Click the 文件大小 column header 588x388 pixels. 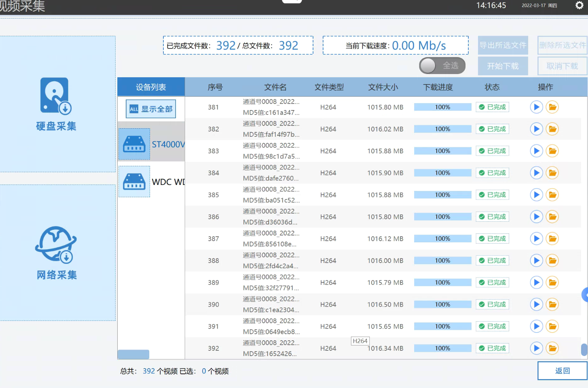(x=383, y=87)
